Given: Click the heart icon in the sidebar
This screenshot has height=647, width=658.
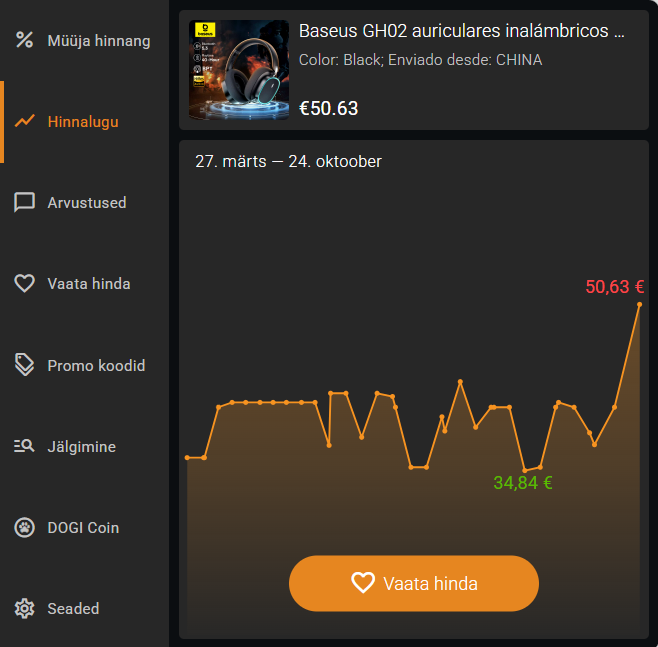Looking at the screenshot, I should (24, 283).
